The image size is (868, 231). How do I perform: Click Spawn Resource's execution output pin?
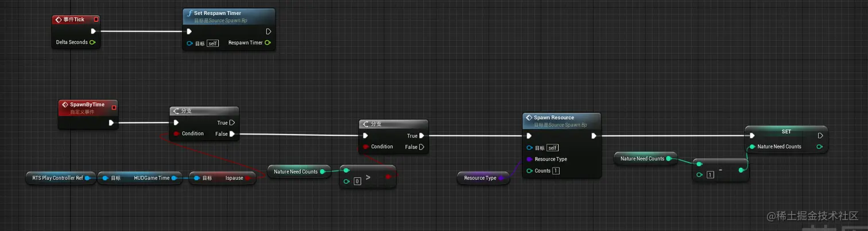pyautogui.click(x=594, y=136)
